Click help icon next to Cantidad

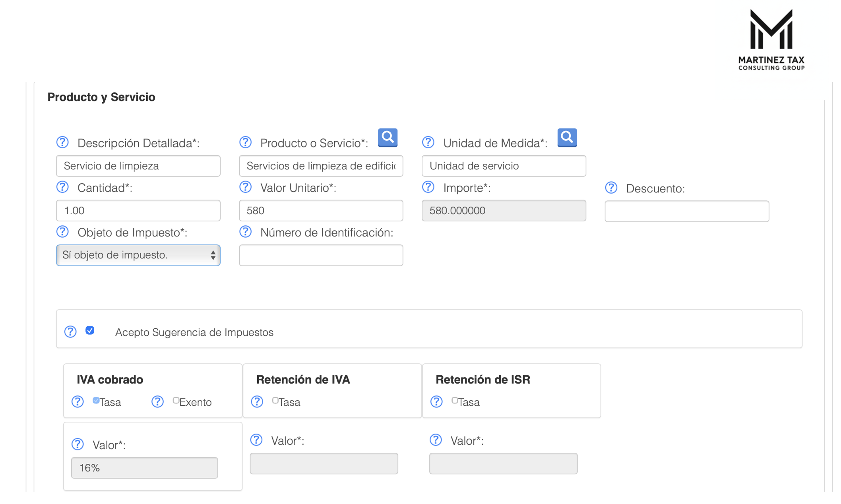(62, 187)
